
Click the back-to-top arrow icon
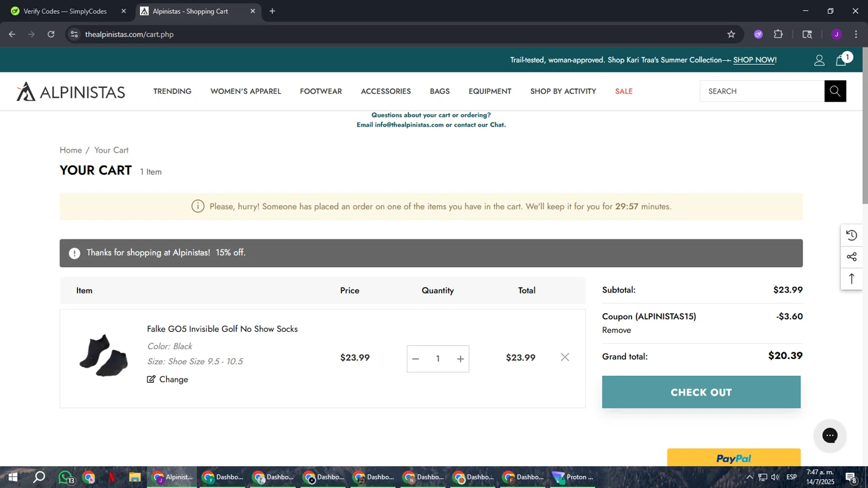(x=851, y=279)
